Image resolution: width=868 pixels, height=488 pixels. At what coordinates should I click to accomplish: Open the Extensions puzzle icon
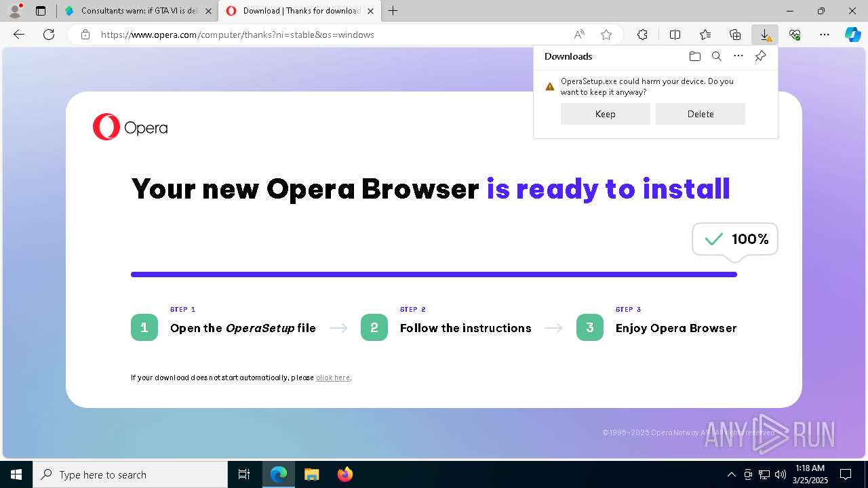point(642,35)
